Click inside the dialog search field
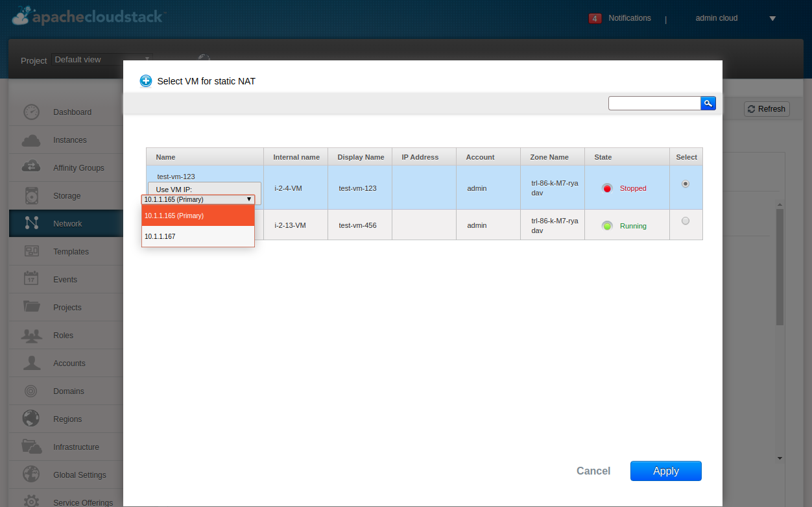Image resolution: width=812 pixels, height=507 pixels. (654, 103)
